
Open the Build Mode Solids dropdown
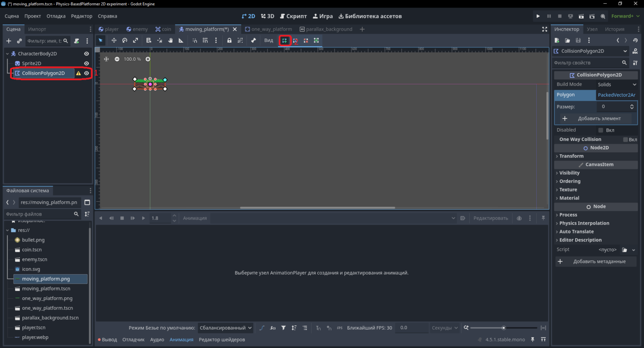coord(617,85)
